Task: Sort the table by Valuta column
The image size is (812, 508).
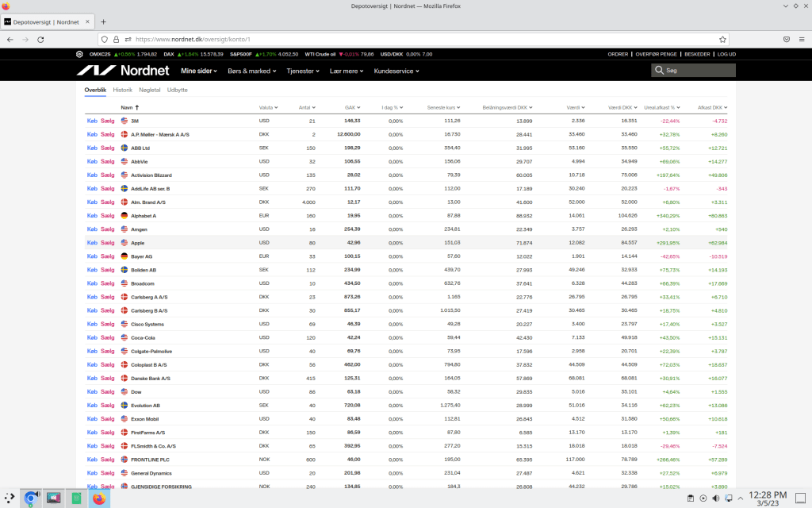Action: click(267, 107)
